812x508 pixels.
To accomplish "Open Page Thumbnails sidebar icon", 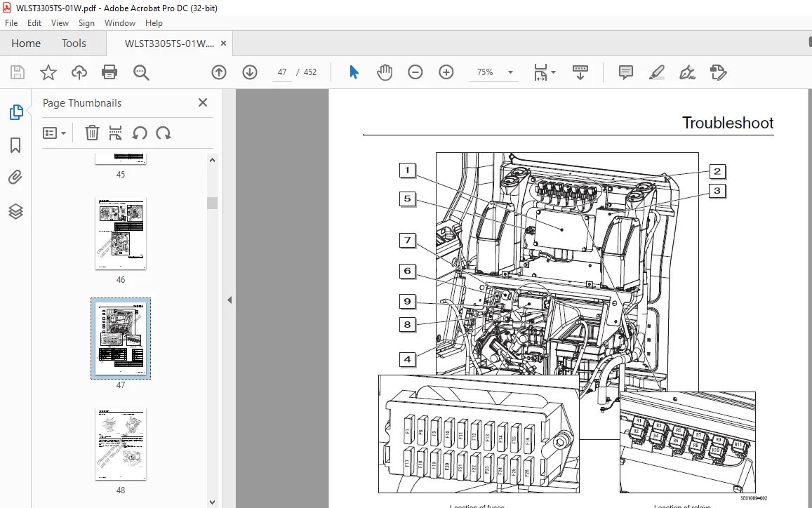I will pyautogui.click(x=16, y=112).
